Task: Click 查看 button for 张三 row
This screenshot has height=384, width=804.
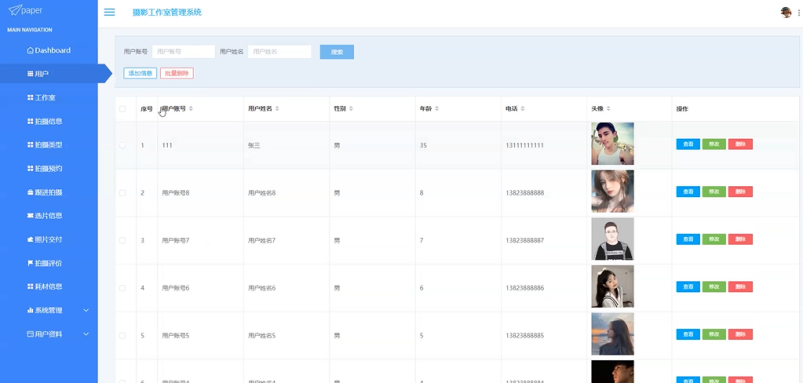Action: coord(688,144)
